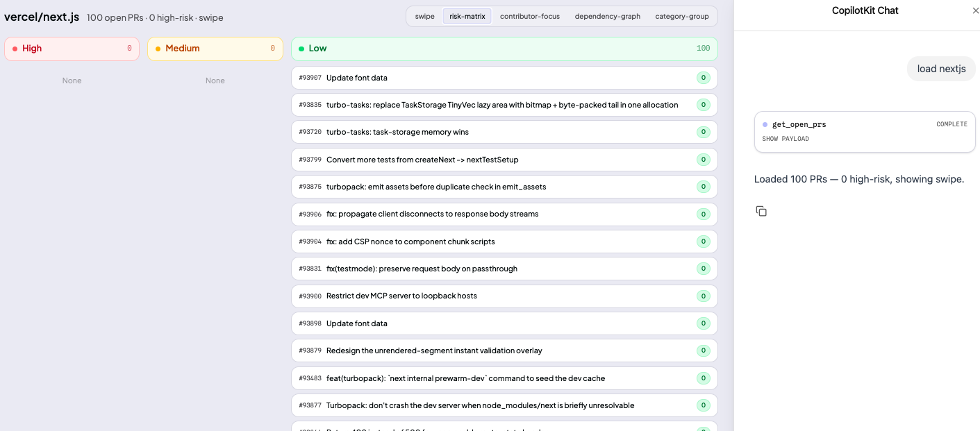Open PR Redesign the unrendered-segment instant validation overlay
This screenshot has height=431, width=980.
pyautogui.click(x=504, y=350)
